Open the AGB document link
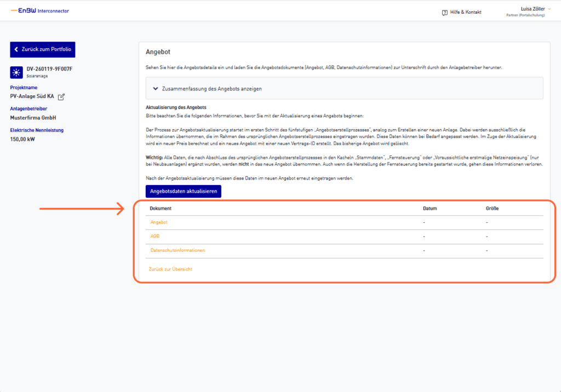 point(155,236)
